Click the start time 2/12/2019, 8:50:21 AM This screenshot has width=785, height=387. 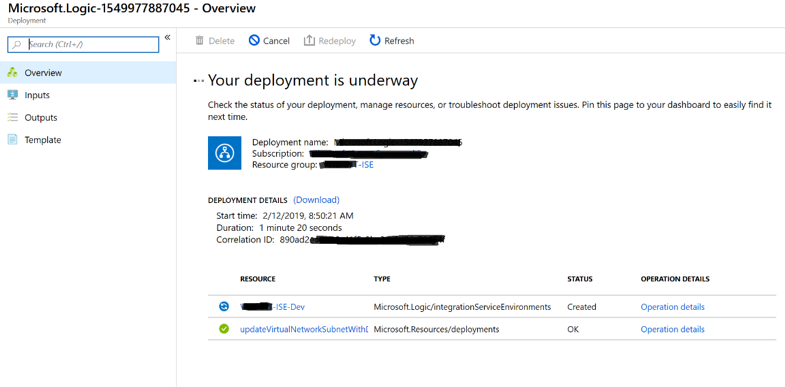[308, 216]
